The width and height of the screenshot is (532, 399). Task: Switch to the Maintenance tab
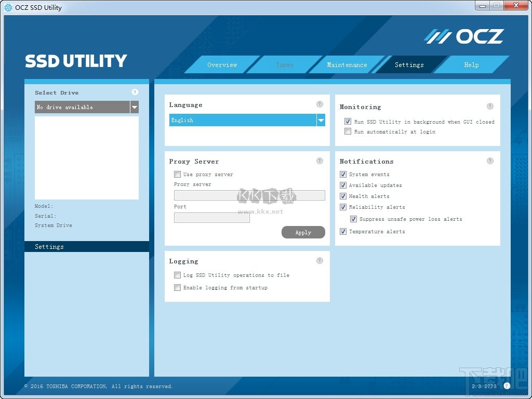click(347, 64)
